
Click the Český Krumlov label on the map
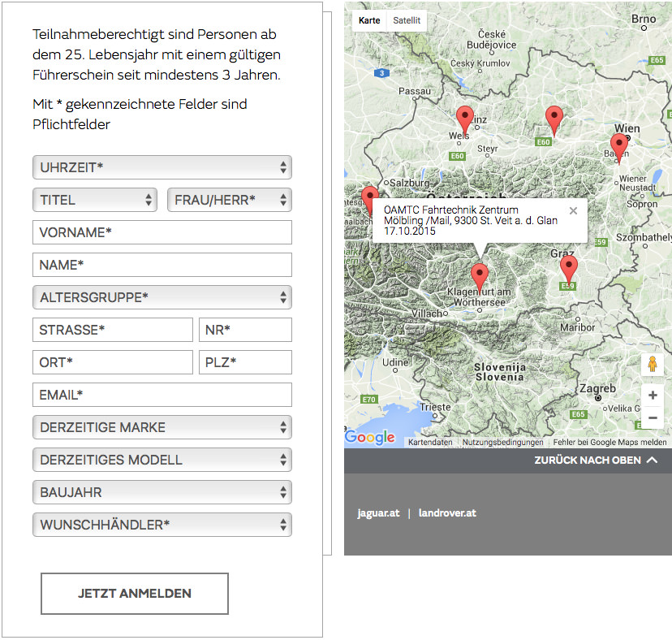(480, 63)
